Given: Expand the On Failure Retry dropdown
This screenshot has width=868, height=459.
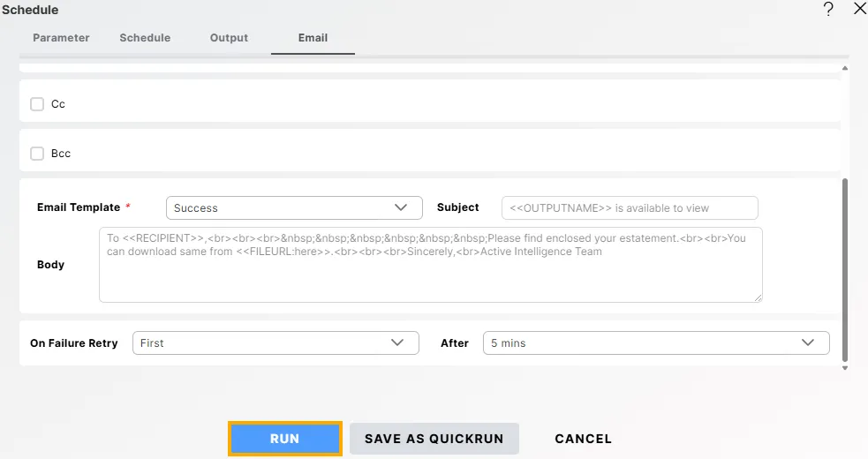Looking at the screenshot, I should coord(275,342).
